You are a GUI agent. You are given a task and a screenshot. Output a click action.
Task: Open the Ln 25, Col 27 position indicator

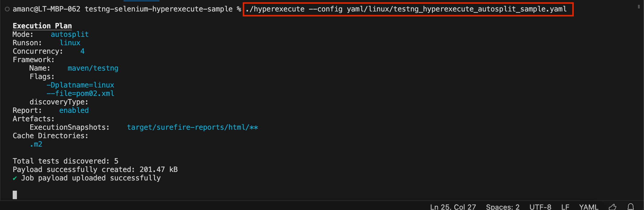(453, 207)
